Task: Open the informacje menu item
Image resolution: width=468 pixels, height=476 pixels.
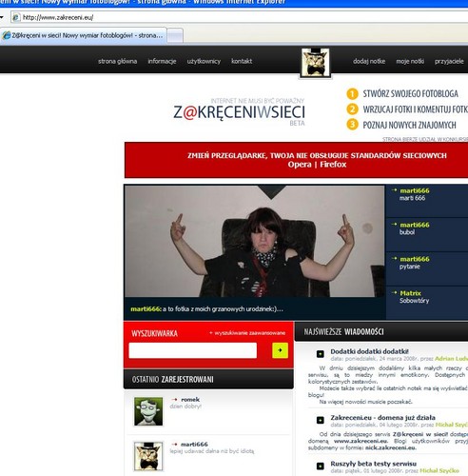Action: 162,61
